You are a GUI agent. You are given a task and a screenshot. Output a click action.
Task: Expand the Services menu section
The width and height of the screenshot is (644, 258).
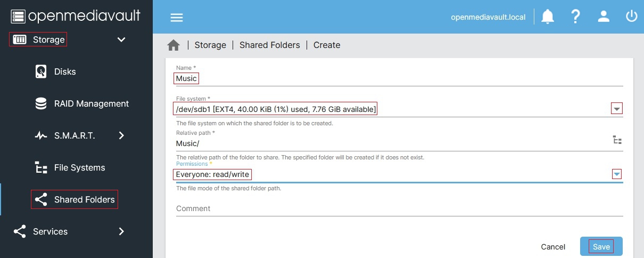click(121, 231)
